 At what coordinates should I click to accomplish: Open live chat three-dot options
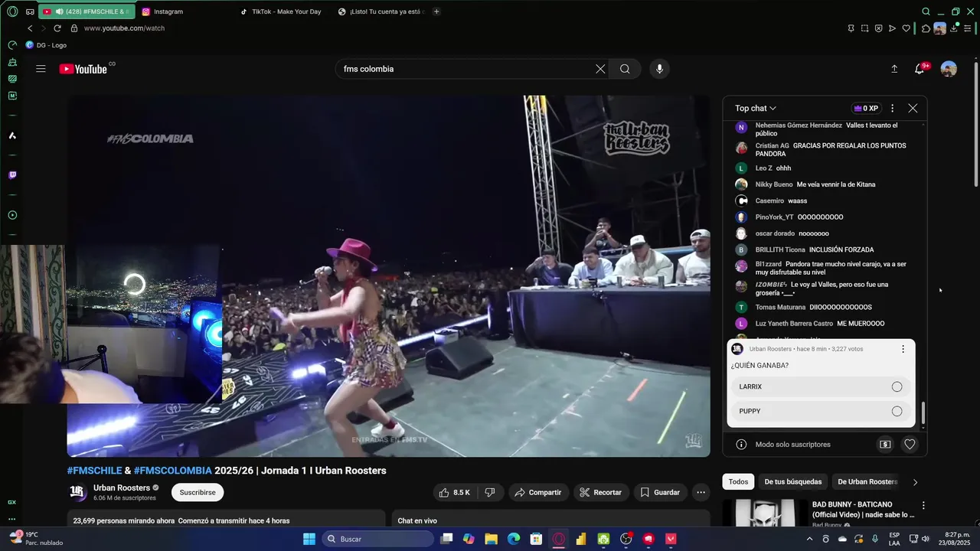[892, 108]
